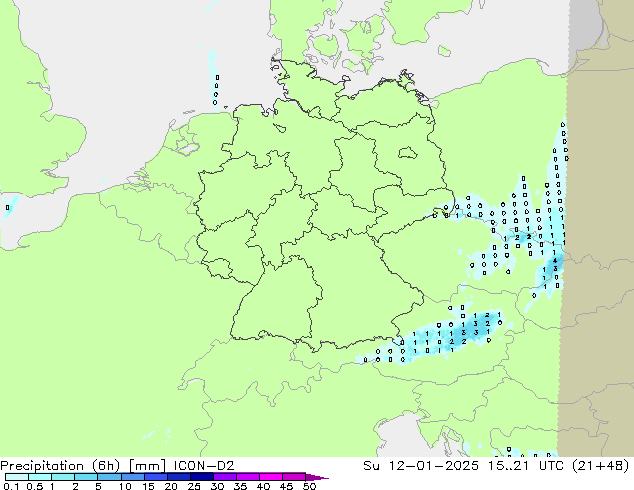Select the 40 to 45 mm magenta swatch
The image size is (634, 490).
coord(271,477)
